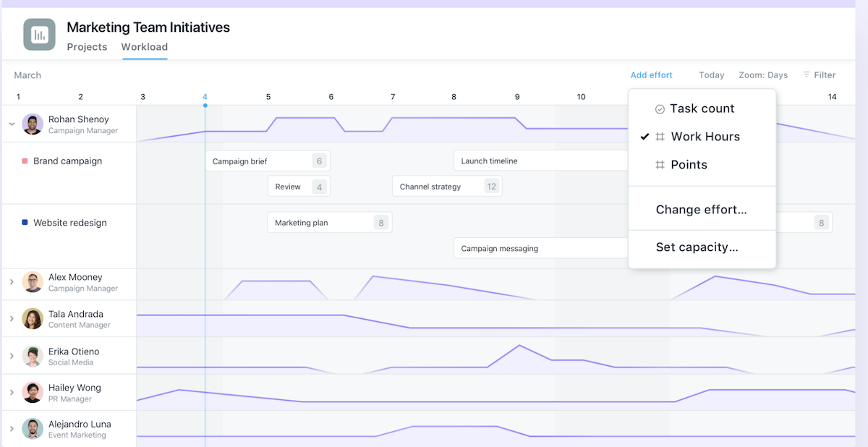The width and height of the screenshot is (868, 447).
Task: Click Tala Andrada's profile avatar
Action: pyautogui.click(x=33, y=319)
